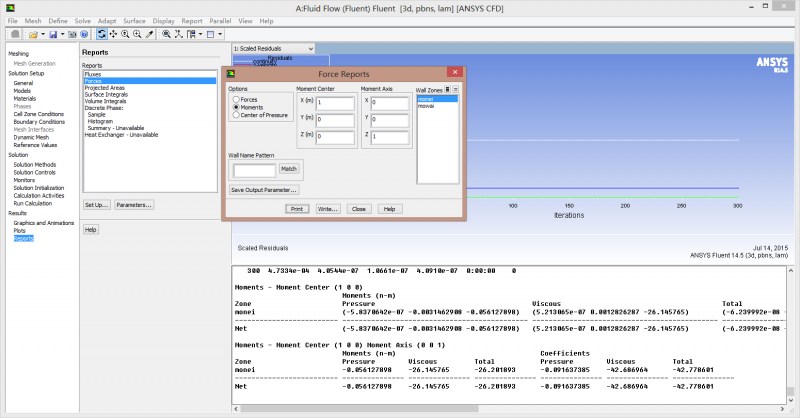Open the Scaled Residuals window dropdown

[x=273, y=48]
